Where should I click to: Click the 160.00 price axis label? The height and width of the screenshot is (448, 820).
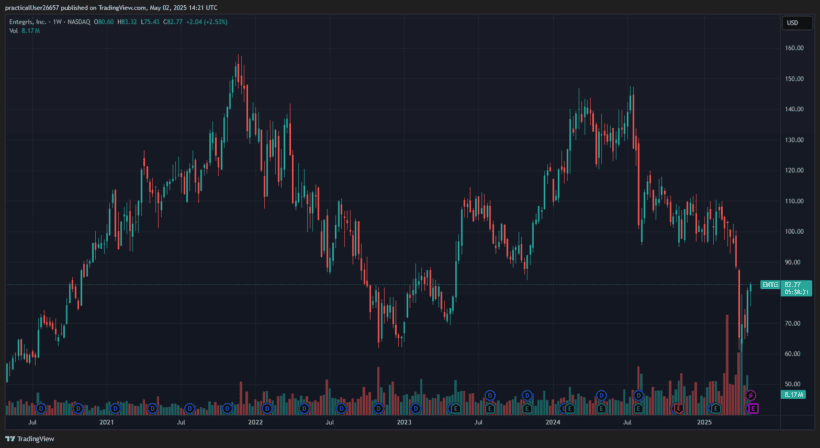794,48
